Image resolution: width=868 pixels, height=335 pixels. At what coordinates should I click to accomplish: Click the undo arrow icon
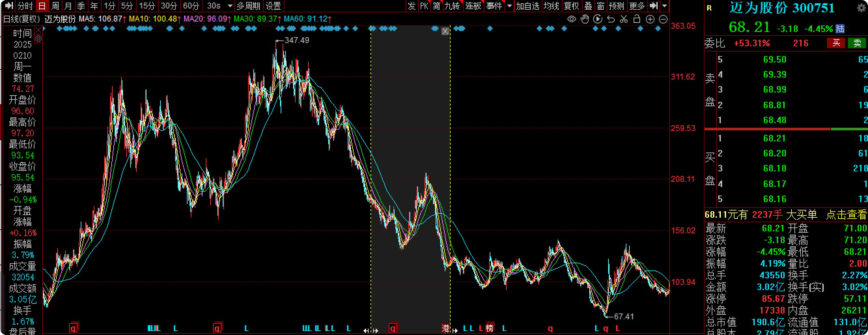(611, 19)
